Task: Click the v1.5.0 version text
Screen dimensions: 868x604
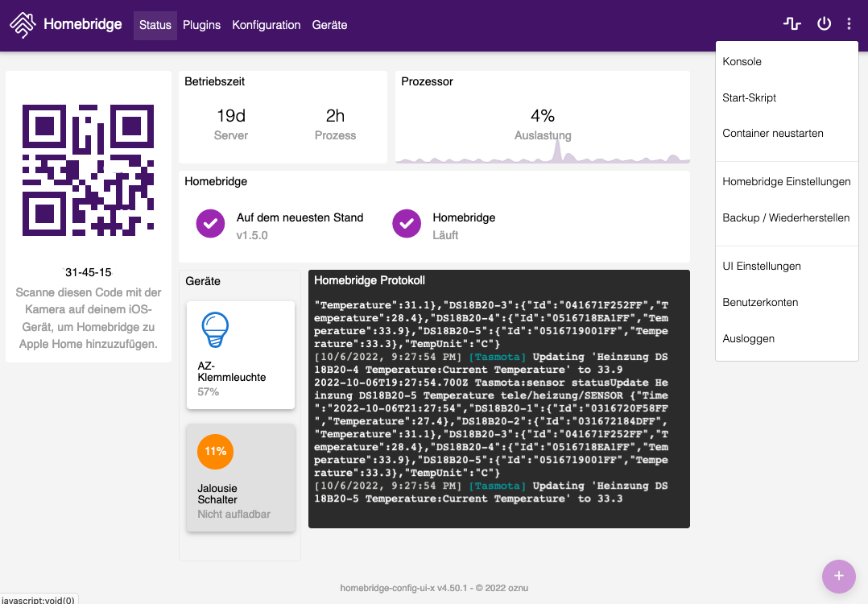Action: click(252, 235)
